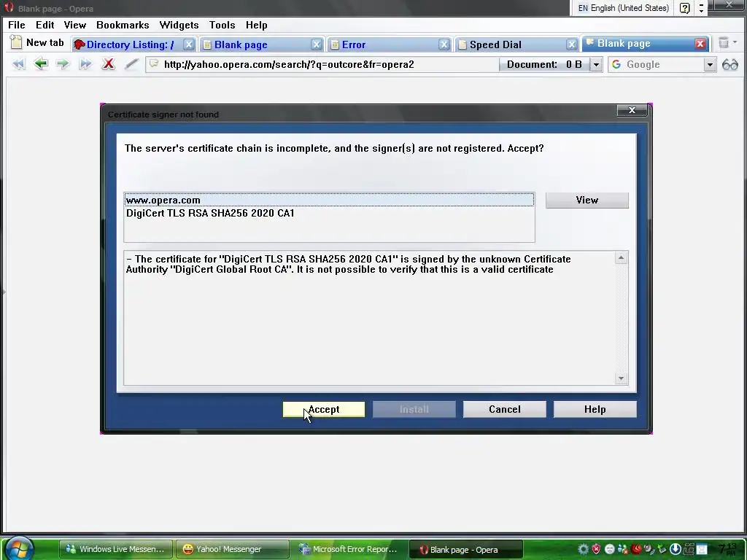Open the Google search engine dropdown

[710, 64]
